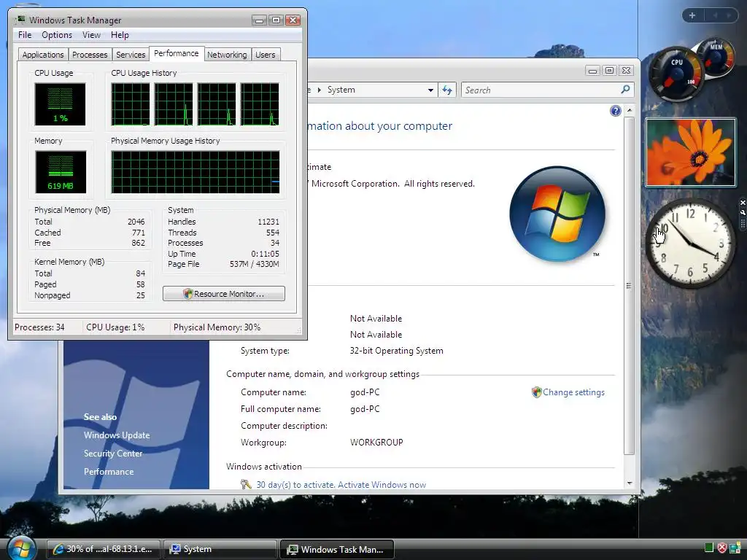The height and width of the screenshot is (560, 747).
Task: Switch to the Users tab
Action: (x=265, y=54)
